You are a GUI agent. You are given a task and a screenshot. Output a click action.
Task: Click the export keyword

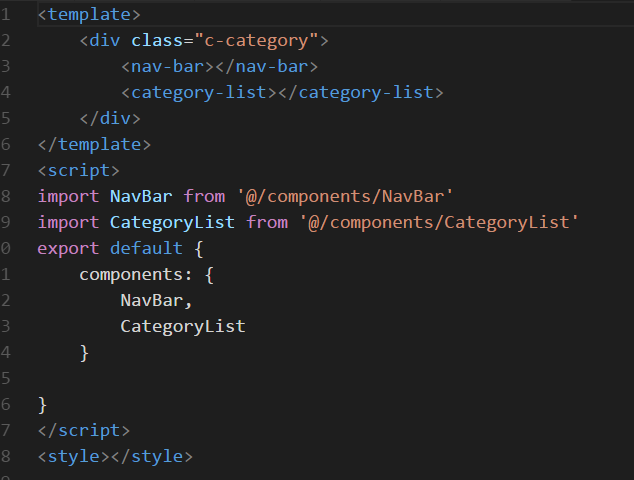pos(68,248)
